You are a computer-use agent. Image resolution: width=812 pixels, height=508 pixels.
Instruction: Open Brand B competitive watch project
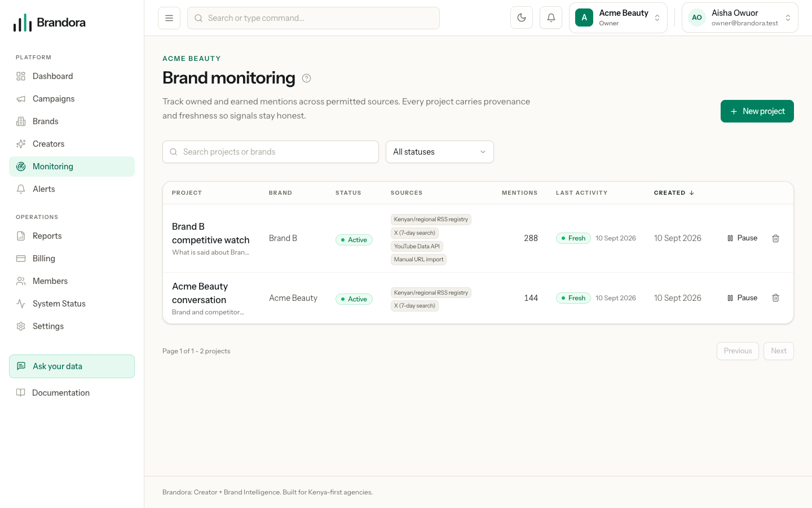tap(211, 233)
